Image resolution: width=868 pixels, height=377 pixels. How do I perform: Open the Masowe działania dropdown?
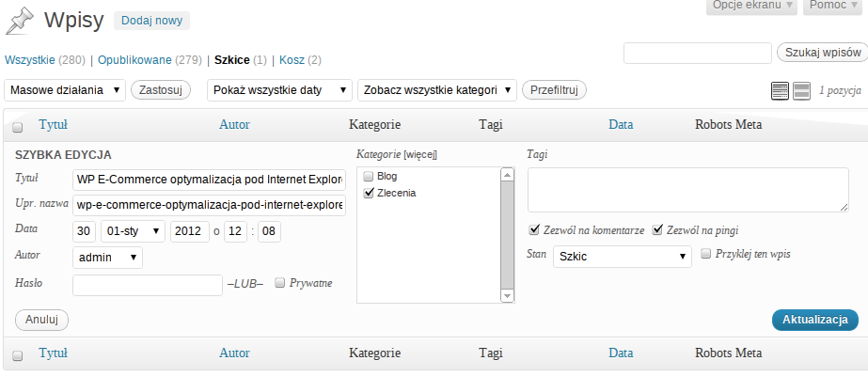66,90
